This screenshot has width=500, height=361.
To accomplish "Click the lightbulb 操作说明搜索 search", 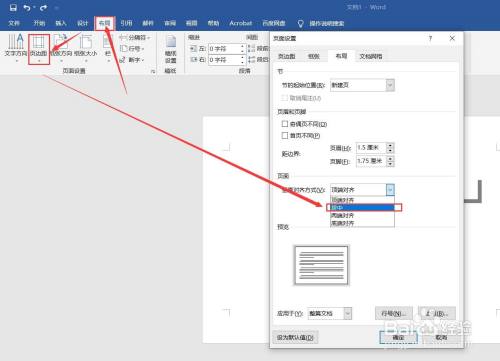I will 321,23.
